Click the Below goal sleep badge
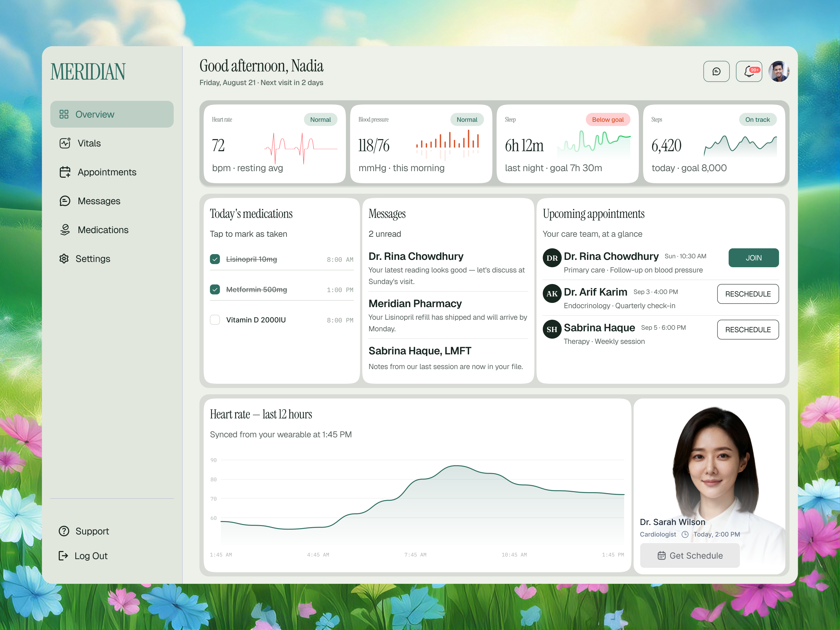840x630 pixels. pos(608,120)
